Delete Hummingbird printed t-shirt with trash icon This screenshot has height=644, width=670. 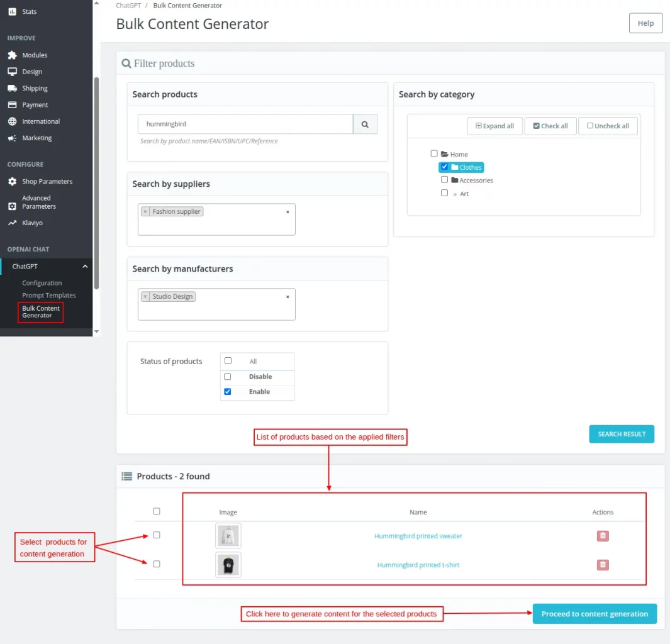tap(603, 565)
